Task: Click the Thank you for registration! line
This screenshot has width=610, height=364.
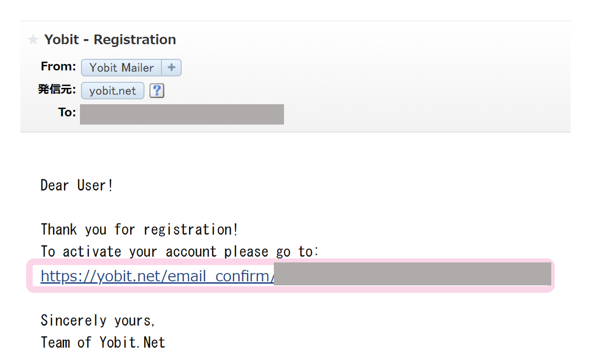Action: [140, 230]
